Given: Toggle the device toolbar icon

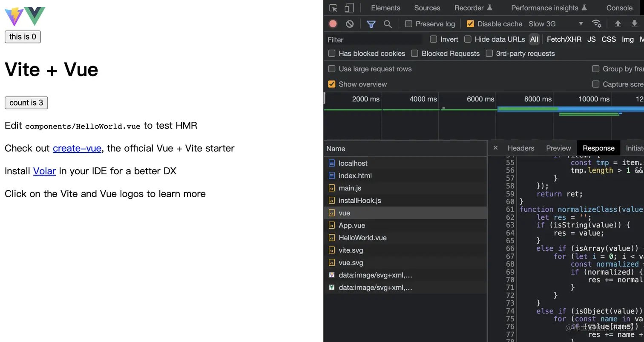Looking at the screenshot, I should click(349, 8).
